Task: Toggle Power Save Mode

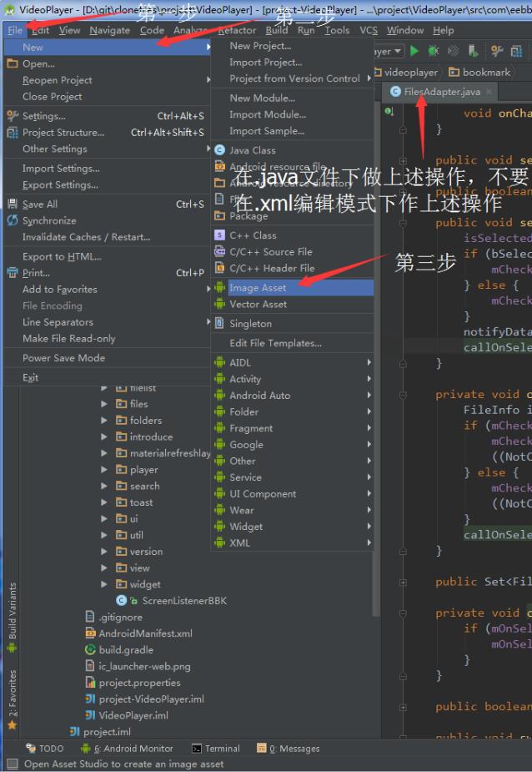Action: coord(106,358)
